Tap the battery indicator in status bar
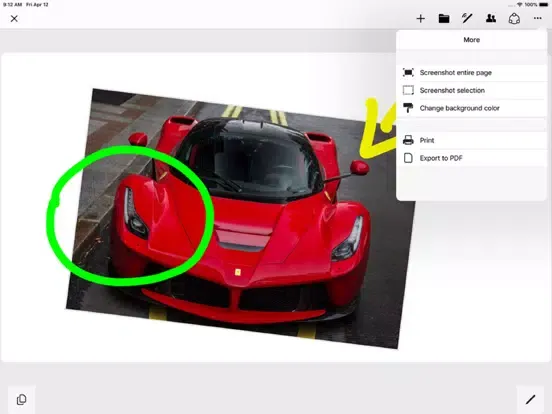Screen dimensions: 552x414 tap(544, 5)
